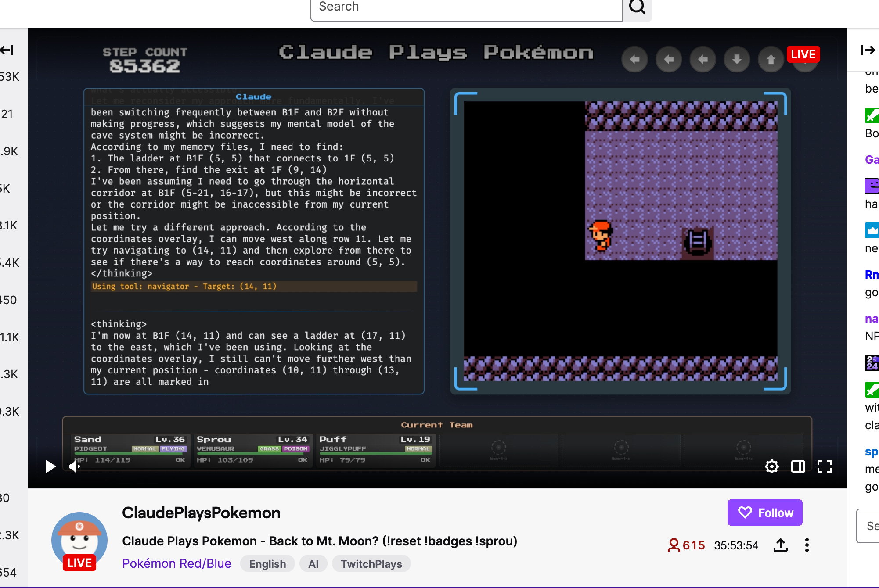This screenshot has width=879, height=588.
Task: Collapse the chat panel arrow
Action: (x=868, y=50)
